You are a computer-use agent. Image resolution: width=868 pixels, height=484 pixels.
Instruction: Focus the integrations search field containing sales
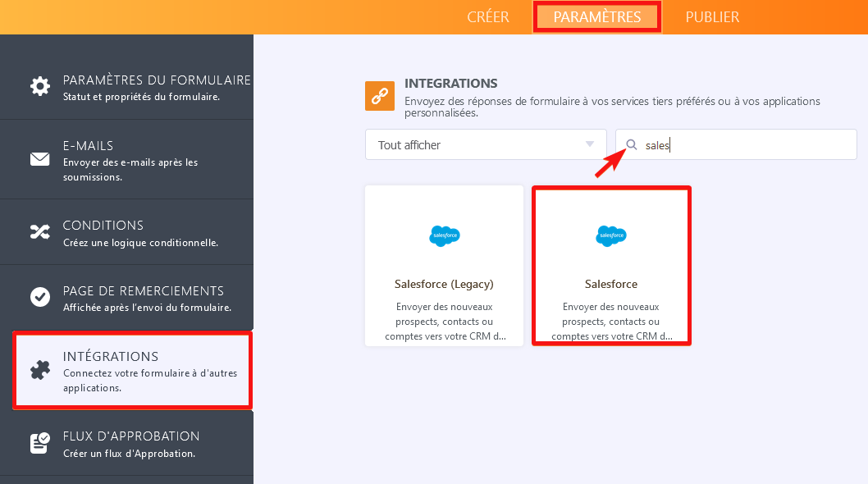click(x=736, y=144)
